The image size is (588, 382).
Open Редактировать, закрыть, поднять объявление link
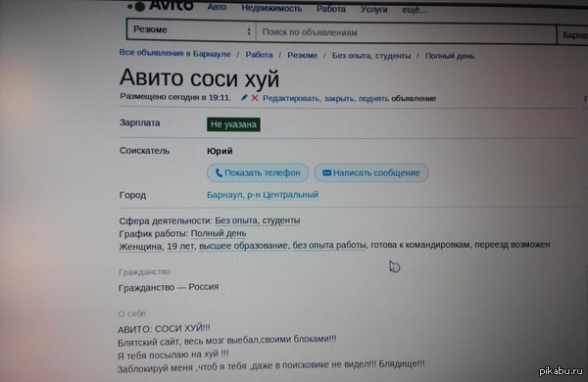pyautogui.click(x=349, y=99)
